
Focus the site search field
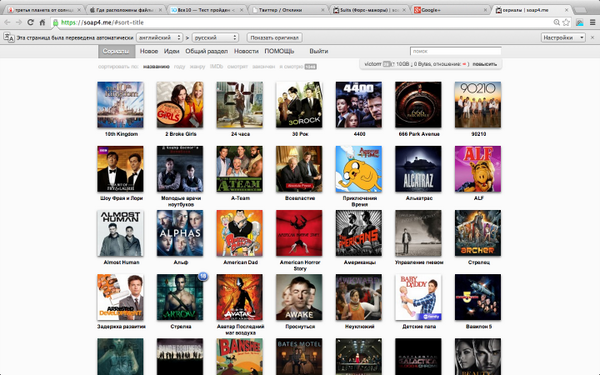pyautogui.click(x=455, y=51)
